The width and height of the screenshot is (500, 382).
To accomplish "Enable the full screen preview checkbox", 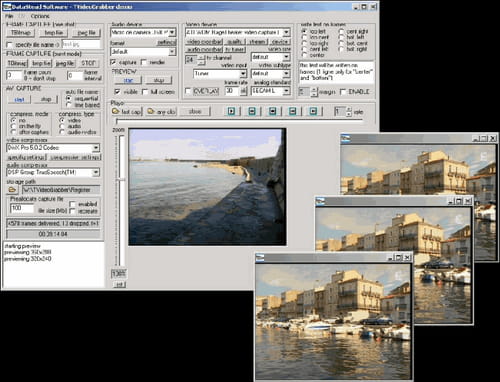I will click(145, 92).
